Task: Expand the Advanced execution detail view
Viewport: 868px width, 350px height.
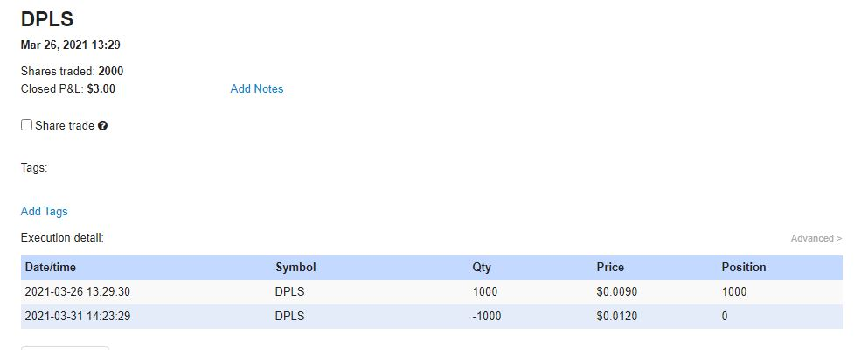Action: [x=816, y=238]
